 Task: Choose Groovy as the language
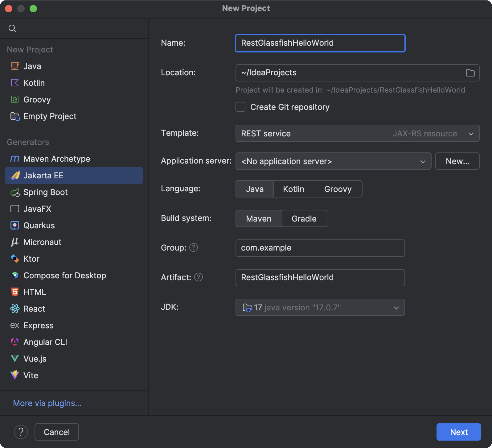coord(338,189)
